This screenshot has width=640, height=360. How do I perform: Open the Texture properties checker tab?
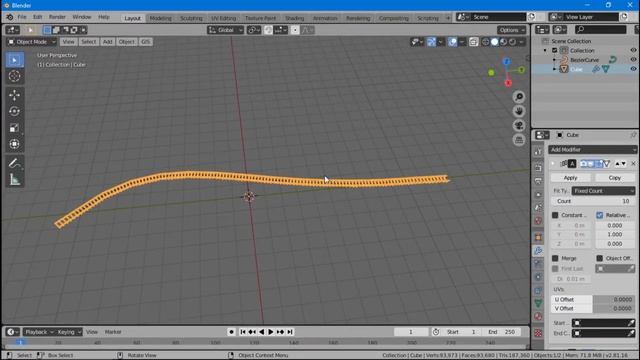click(538, 333)
